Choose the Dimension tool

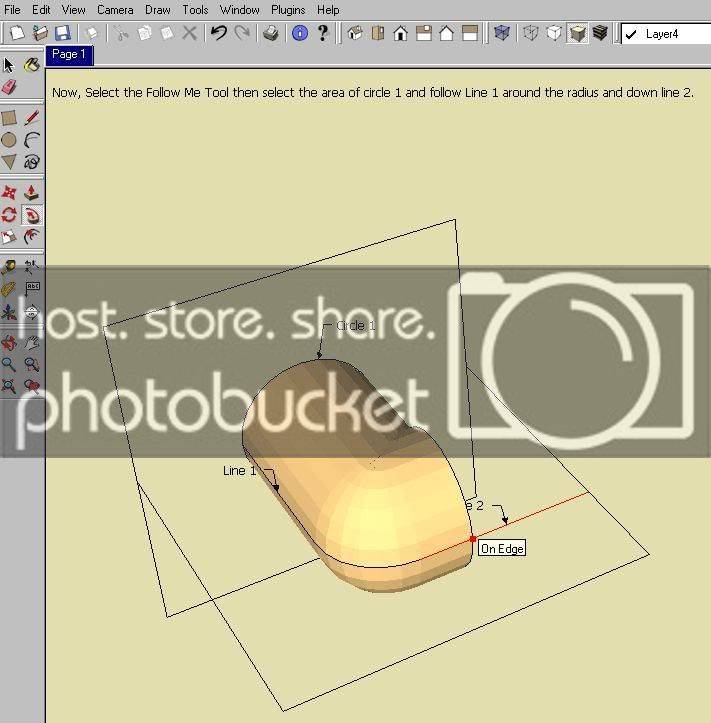31,267
